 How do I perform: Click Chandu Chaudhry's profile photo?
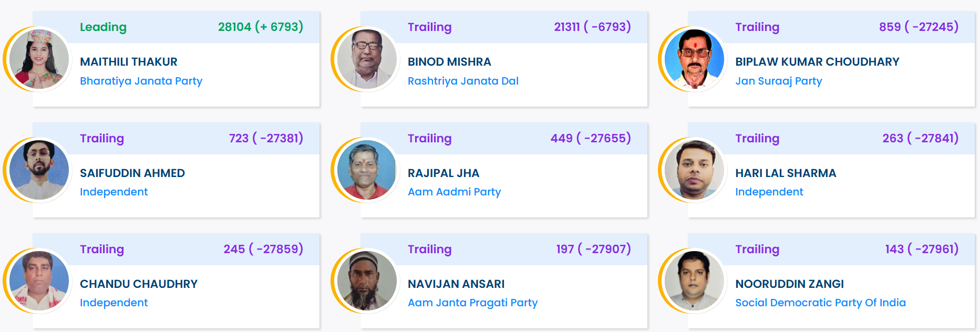pyautogui.click(x=39, y=281)
